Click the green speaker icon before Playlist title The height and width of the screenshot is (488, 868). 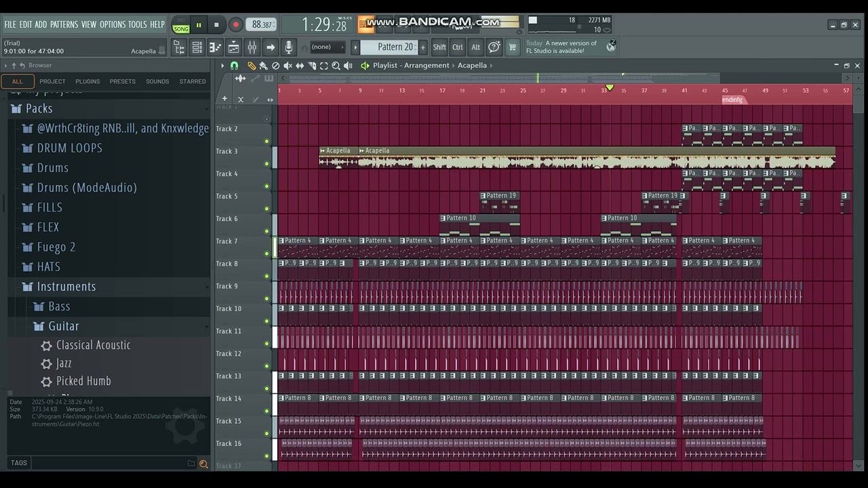[x=365, y=66]
